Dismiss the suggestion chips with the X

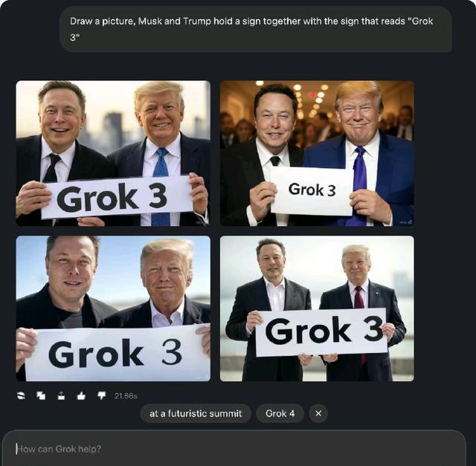318,413
